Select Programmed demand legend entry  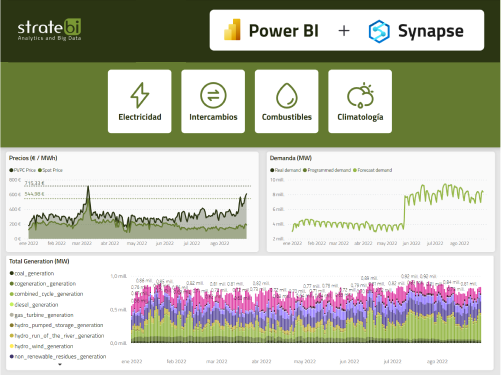[327, 170]
